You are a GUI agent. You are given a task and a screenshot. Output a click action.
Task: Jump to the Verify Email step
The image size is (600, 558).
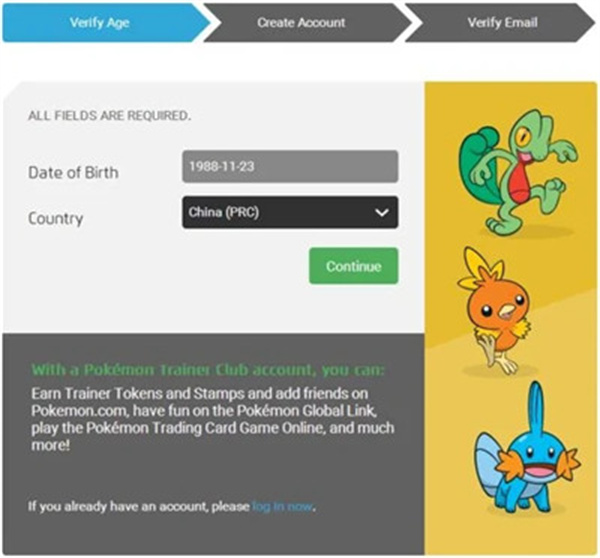click(500, 21)
